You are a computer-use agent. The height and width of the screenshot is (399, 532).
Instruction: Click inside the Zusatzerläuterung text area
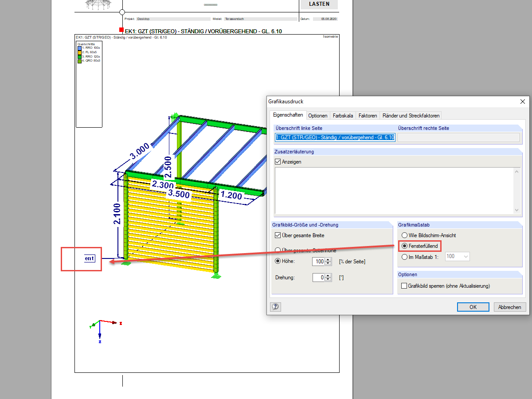click(x=394, y=191)
